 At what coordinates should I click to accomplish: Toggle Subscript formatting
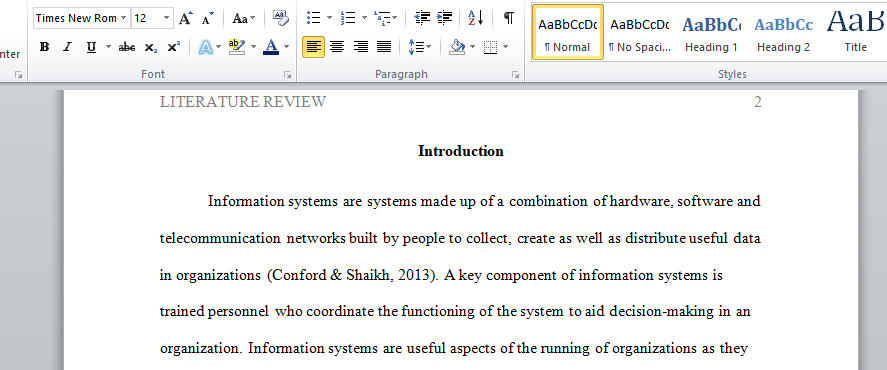point(150,48)
